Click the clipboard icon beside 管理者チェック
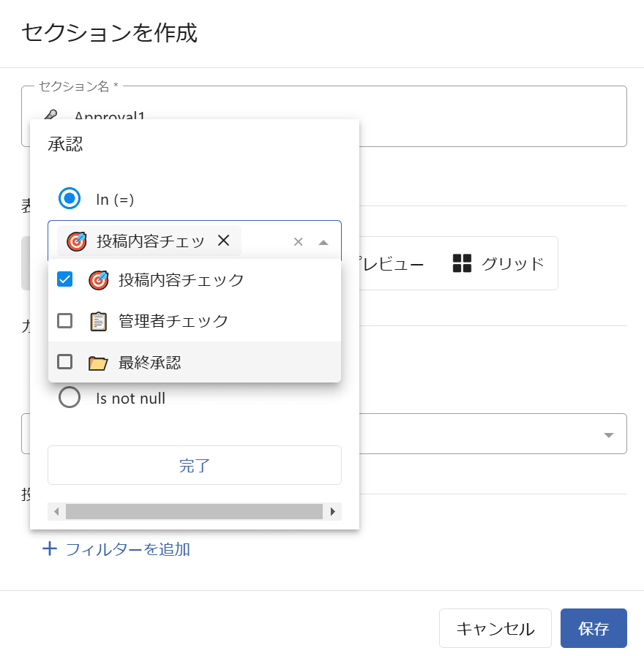Image resolution: width=644 pixels, height=656 pixels. [x=98, y=321]
